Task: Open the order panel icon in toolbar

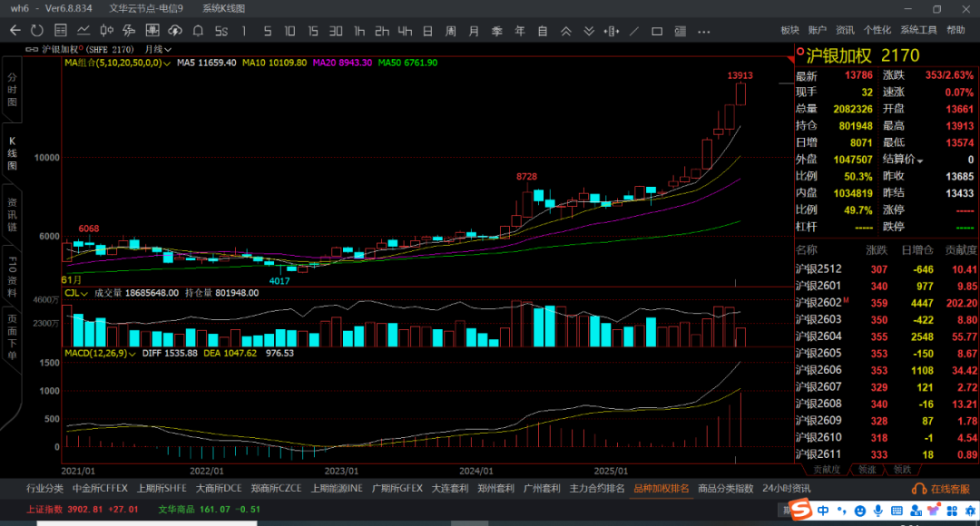Action: pyautogui.click(x=152, y=31)
